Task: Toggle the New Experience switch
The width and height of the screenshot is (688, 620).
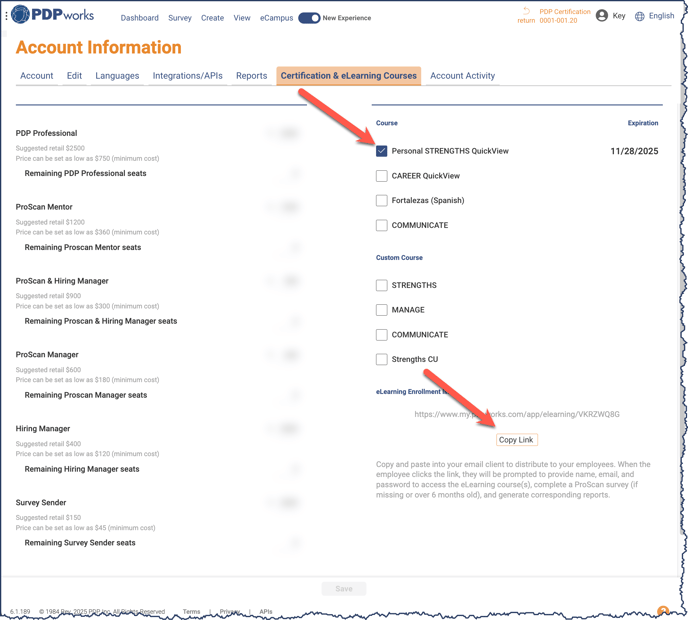Action: click(309, 18)
